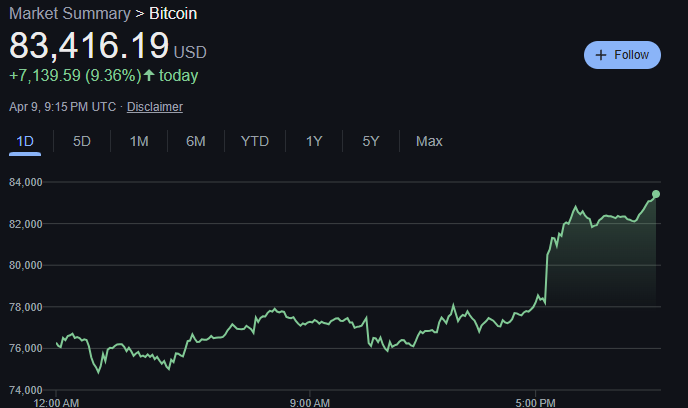The width and height of the screenshot is (688, 408).
Task: Select the 1Y range tab
Action: [314, 141]
